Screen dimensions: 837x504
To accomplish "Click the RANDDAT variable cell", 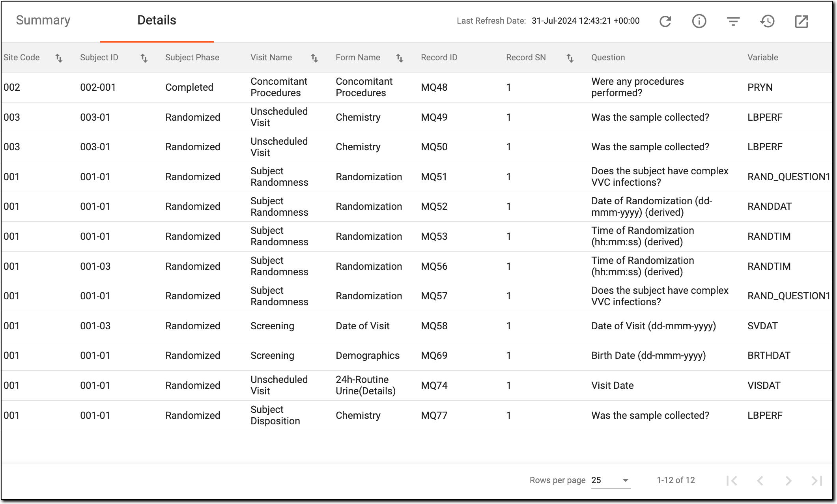I will click(x=769, y=206).
